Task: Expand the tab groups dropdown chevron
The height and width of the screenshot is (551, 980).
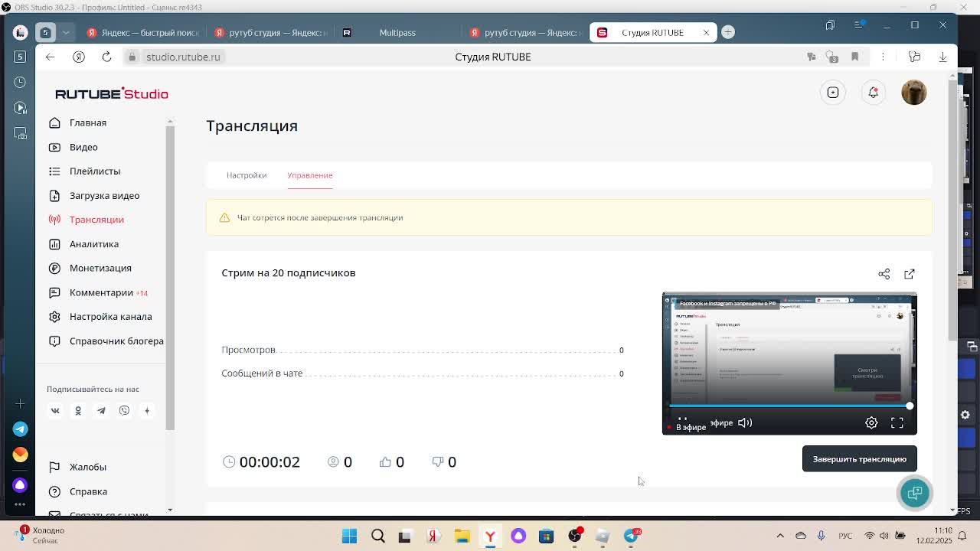Action: (x=66, y=32)
